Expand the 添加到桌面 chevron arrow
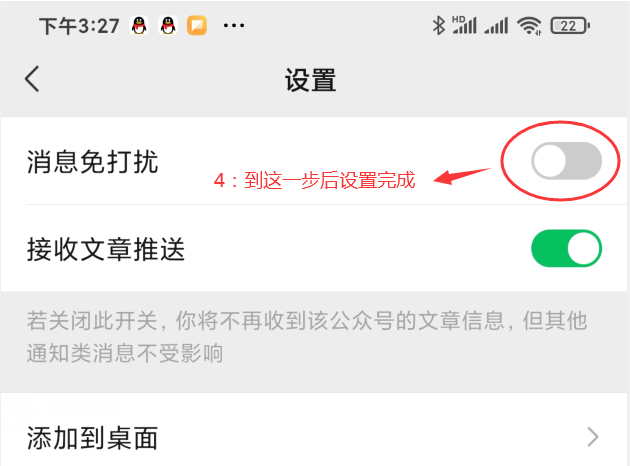 (593, 437)
